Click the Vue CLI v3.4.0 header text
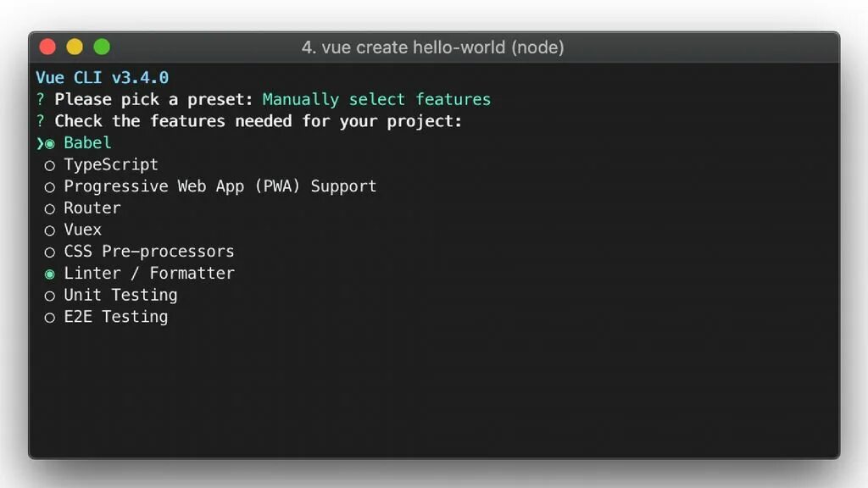Screen dimensions: 868x488 (102, 77)
